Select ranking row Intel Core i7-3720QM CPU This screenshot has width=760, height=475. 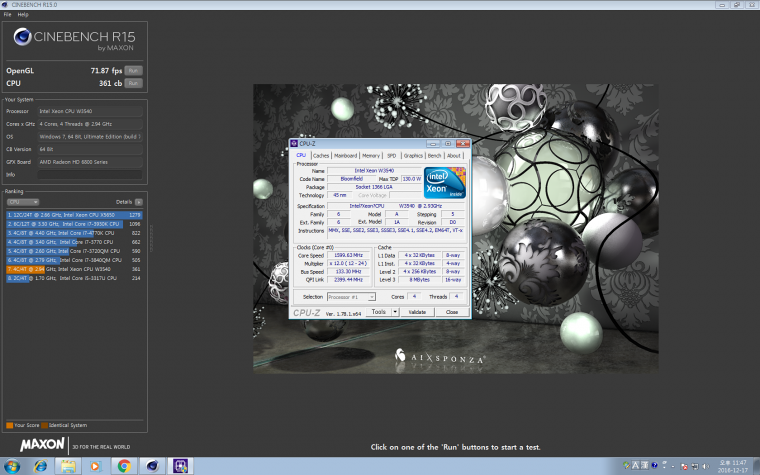pyautogui.click(x=74, y=251)
